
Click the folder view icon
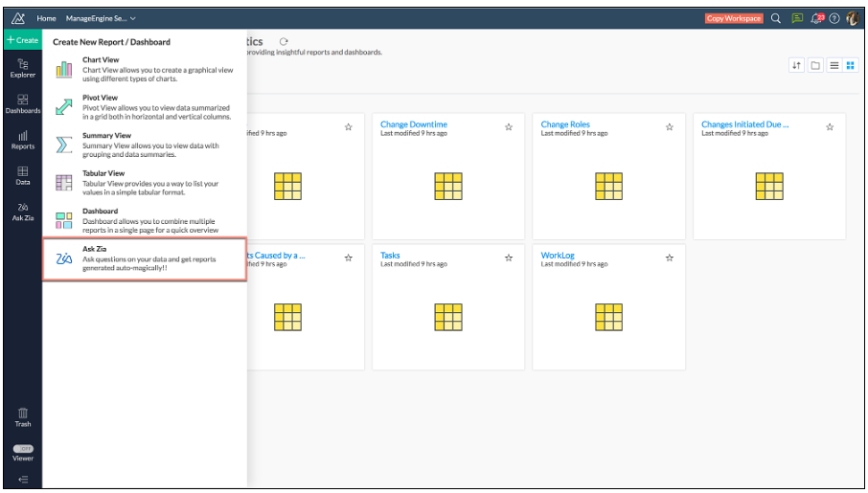815,65
